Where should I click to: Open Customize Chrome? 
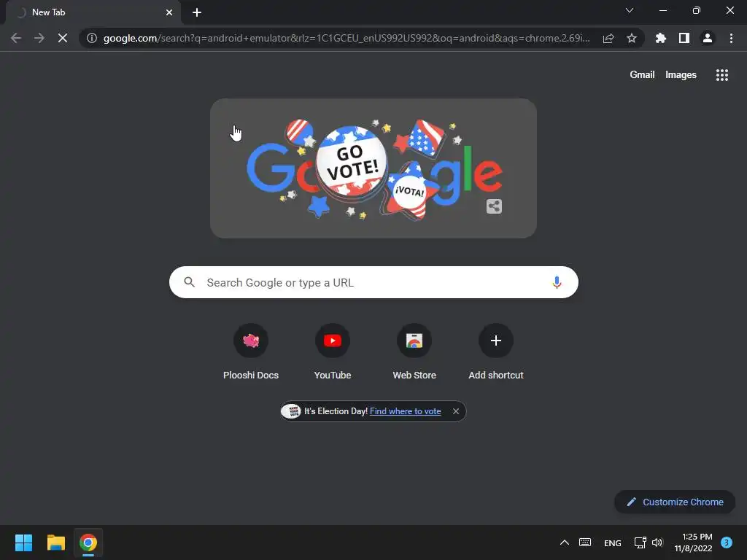point(675,502)
